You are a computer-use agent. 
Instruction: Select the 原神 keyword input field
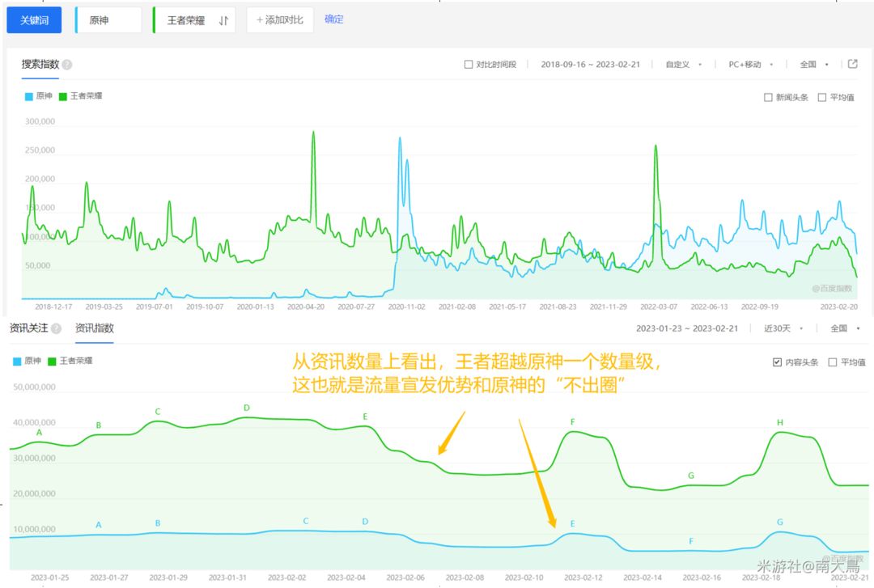click(x=108, y=20)
